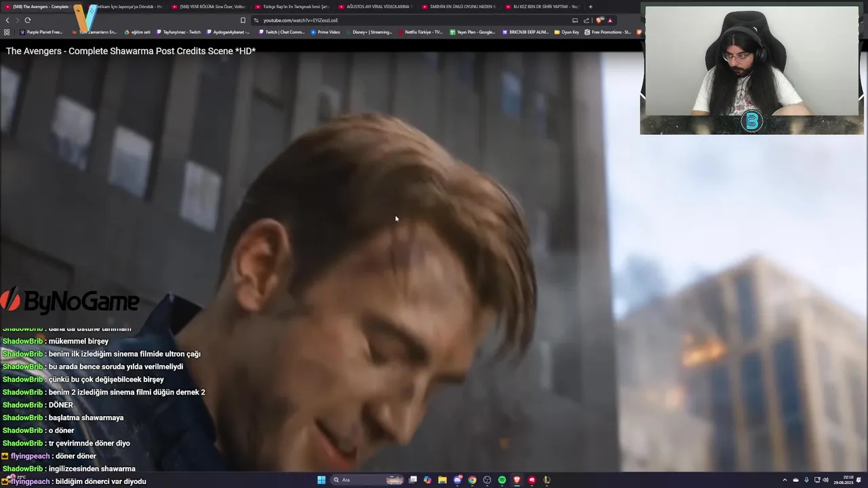Open the Disney+ | Streaming bookmark
The width and height of the screenshot is (868, 488).
[369, 32]
